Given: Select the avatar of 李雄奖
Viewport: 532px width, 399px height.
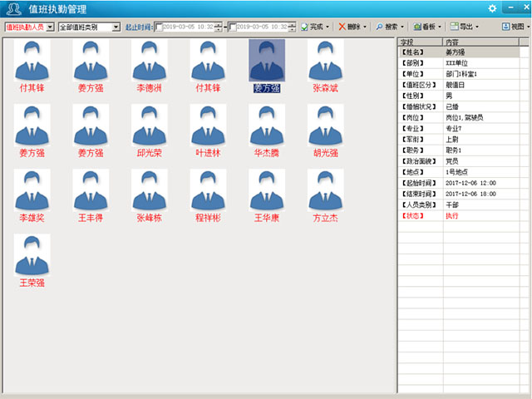Looking at the screenshot, I should [32, 190].
